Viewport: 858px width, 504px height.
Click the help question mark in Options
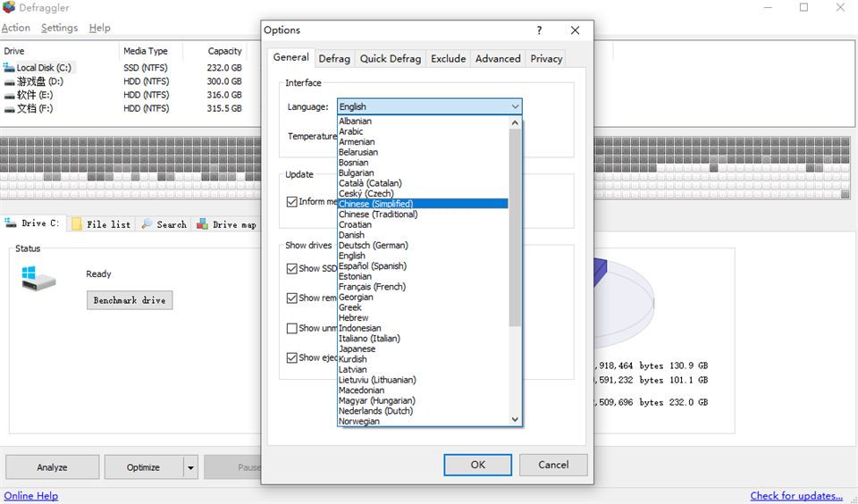[539, 30]
